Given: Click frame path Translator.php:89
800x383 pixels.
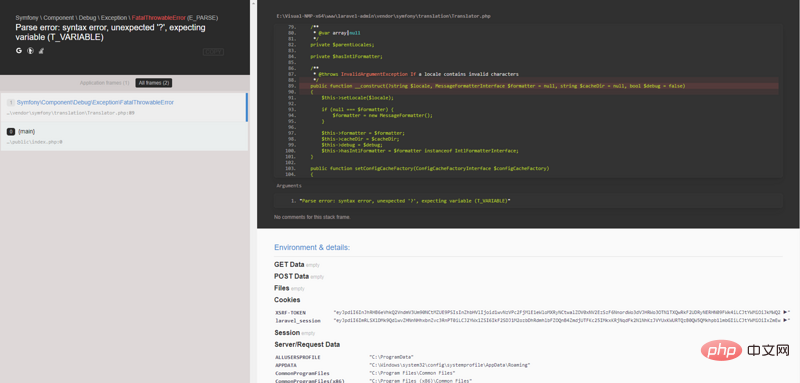Looking at the screenshot, I should 70,113.
